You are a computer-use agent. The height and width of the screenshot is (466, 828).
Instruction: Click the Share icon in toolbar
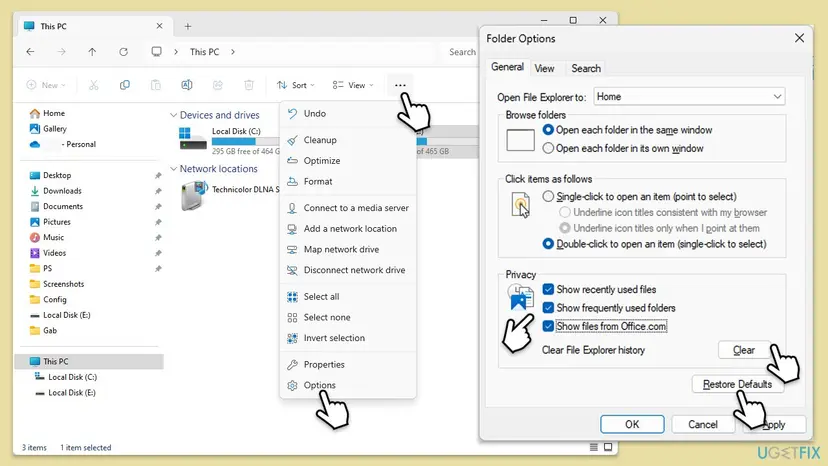[218, 85]
